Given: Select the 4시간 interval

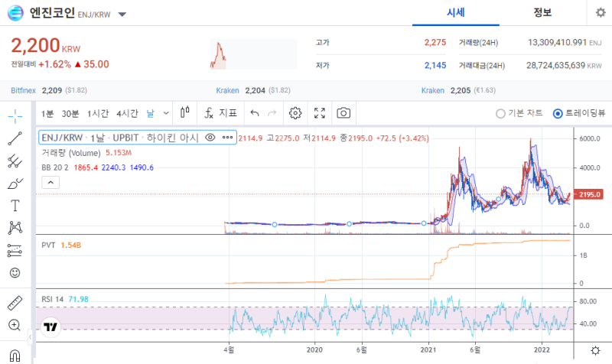Looking at the screenshot, I should point(127,113).
